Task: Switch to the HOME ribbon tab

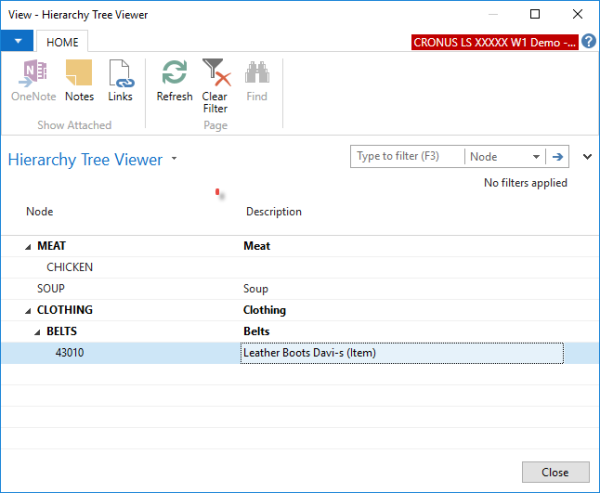Action: click(x=63, y=41)
